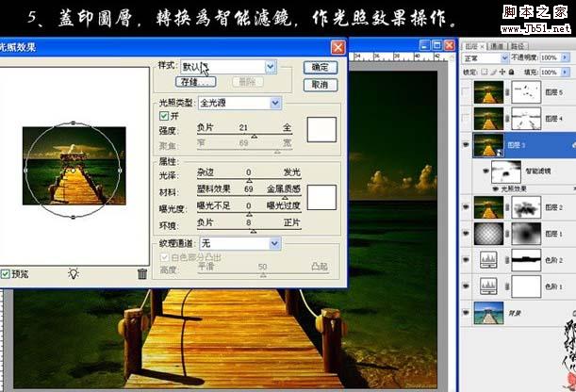
Task: Click the lock all padlock icon
Action: (511, 72)
